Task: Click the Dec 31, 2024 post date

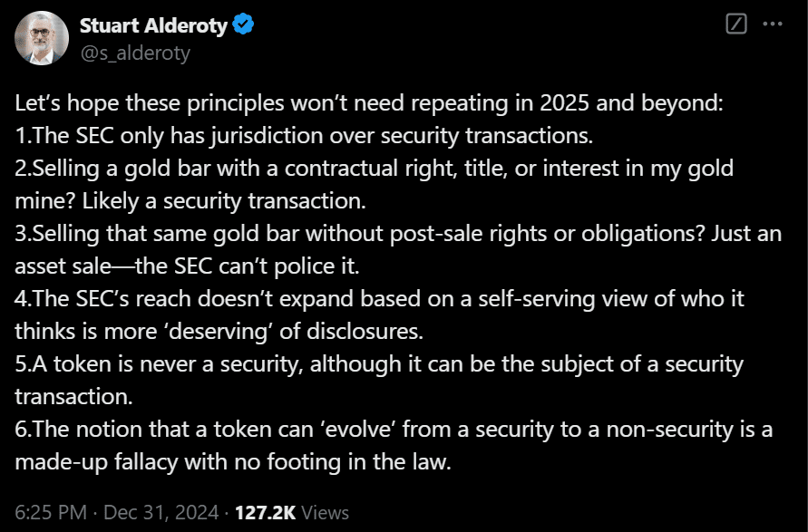Action: click(x=161, y=512)
